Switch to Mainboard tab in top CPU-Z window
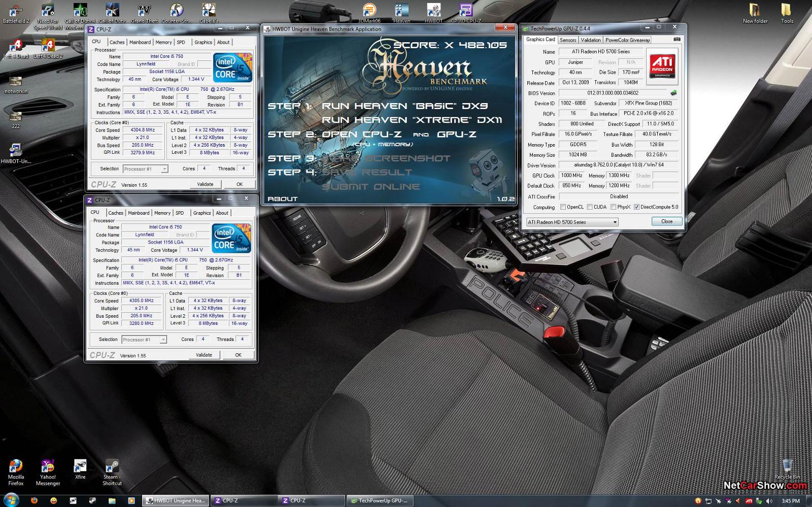Viewport: 812px width, 507px height. (140, 42)
